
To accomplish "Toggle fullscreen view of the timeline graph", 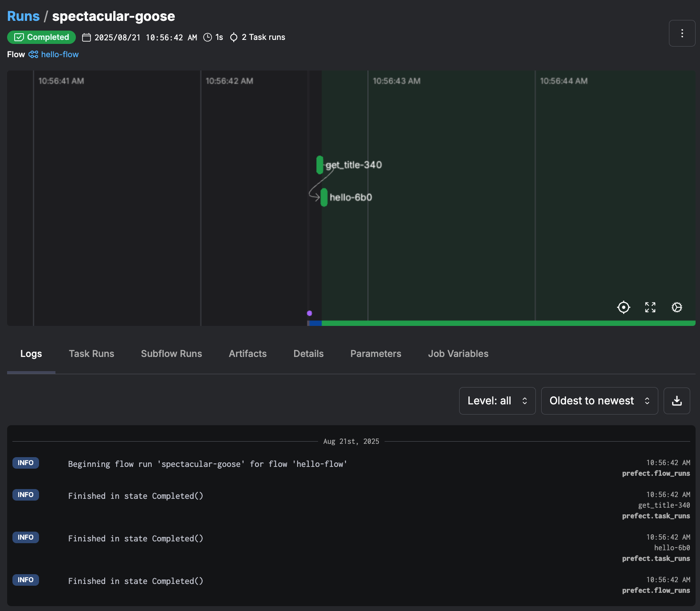I will [650, 307].
